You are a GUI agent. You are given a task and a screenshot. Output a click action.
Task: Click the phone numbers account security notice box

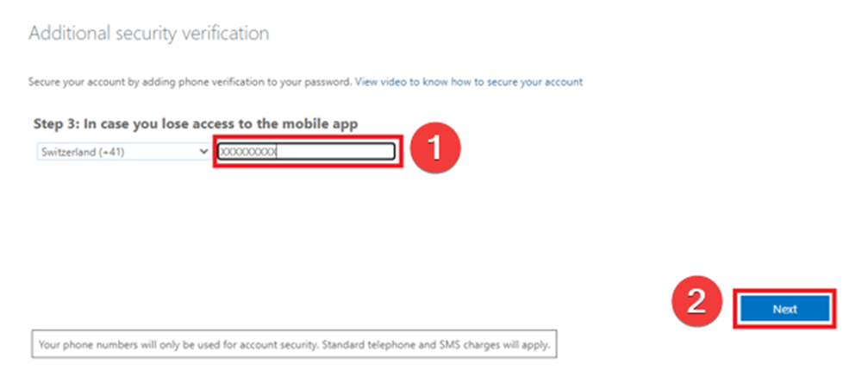coord(295,344)
